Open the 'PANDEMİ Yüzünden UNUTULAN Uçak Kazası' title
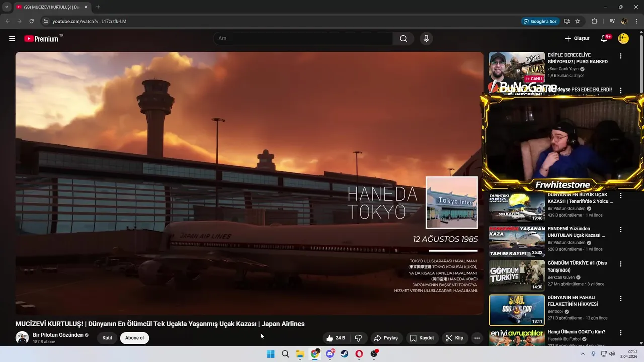Screen dimensions: 644x362 pyautogui.click(x=576, y=232)
